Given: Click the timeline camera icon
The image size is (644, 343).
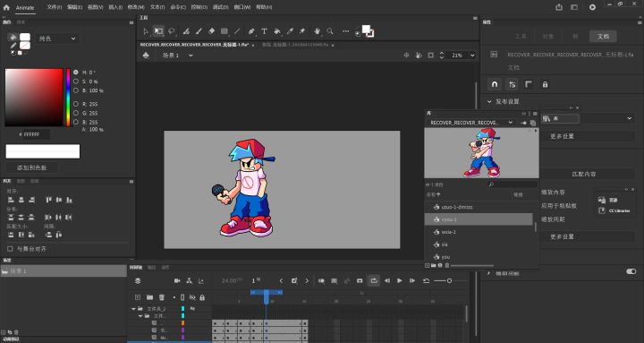Looking at the screenshot, I should 177,281.
